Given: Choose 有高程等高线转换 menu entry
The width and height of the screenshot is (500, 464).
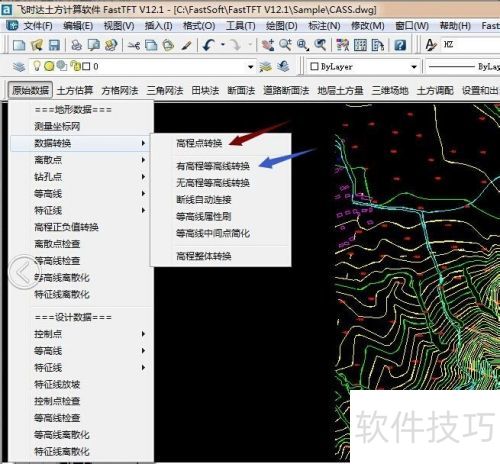Looking at the screenshot, I should point(213,166).
